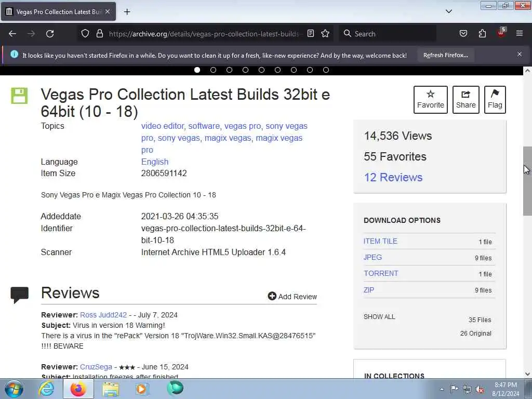Open Windows Explorer folder from taskbar

pos(111,389)
